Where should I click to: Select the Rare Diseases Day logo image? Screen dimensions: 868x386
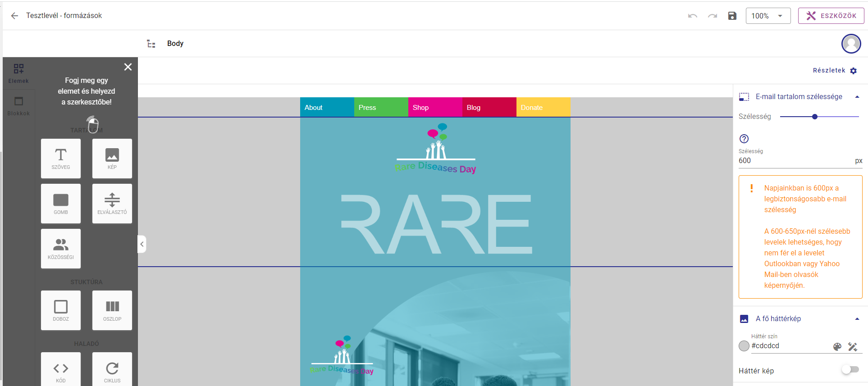[x=435, y=149]
